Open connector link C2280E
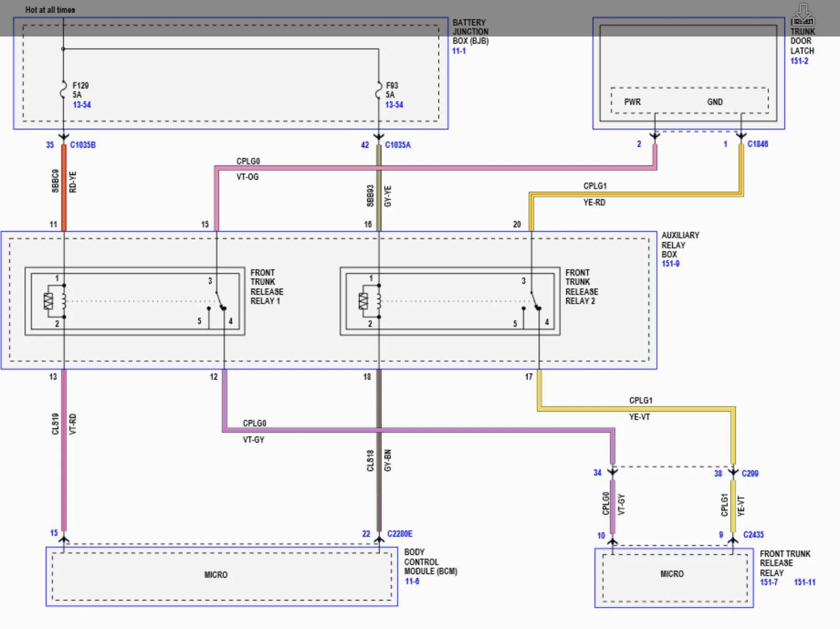 click(x=399, y=534)
